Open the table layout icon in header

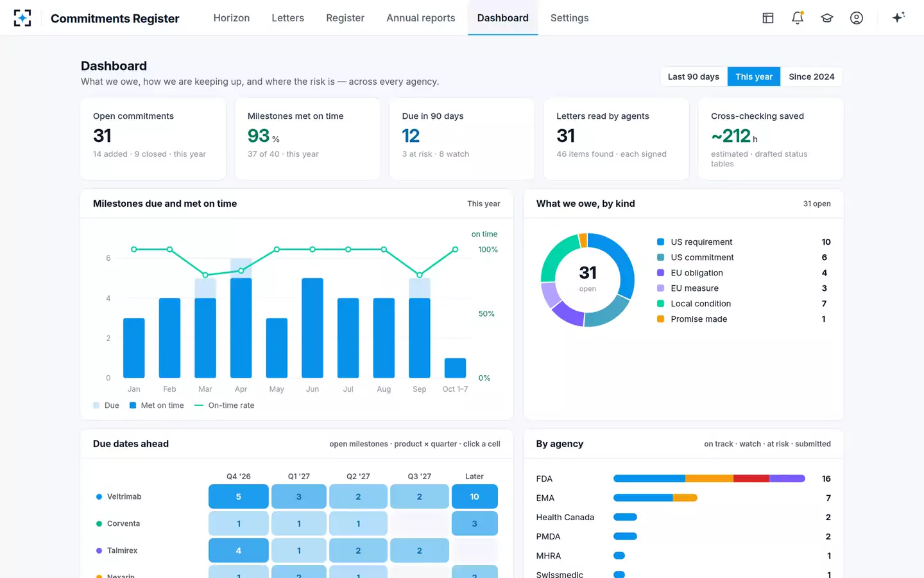(768, 18)
